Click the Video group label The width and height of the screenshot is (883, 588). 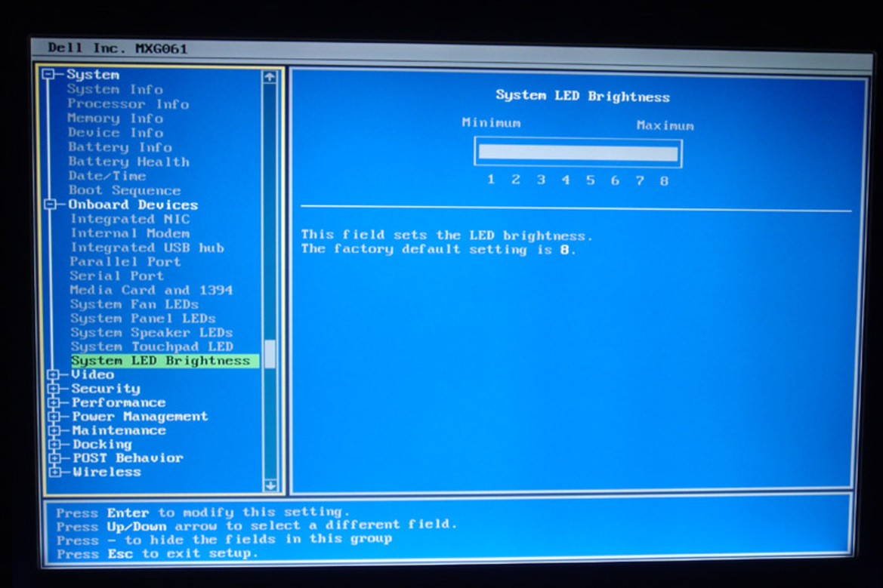pos(93,374)
